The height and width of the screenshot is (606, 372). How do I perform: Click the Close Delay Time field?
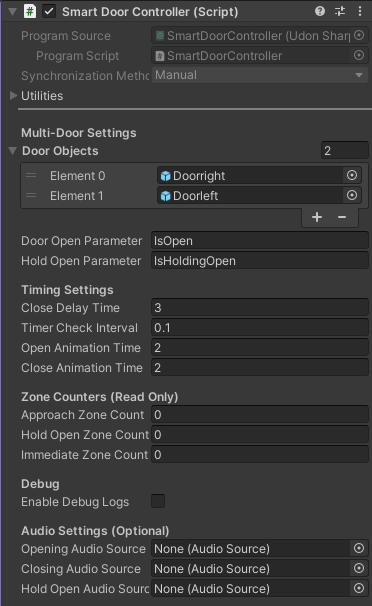(260, 308)
